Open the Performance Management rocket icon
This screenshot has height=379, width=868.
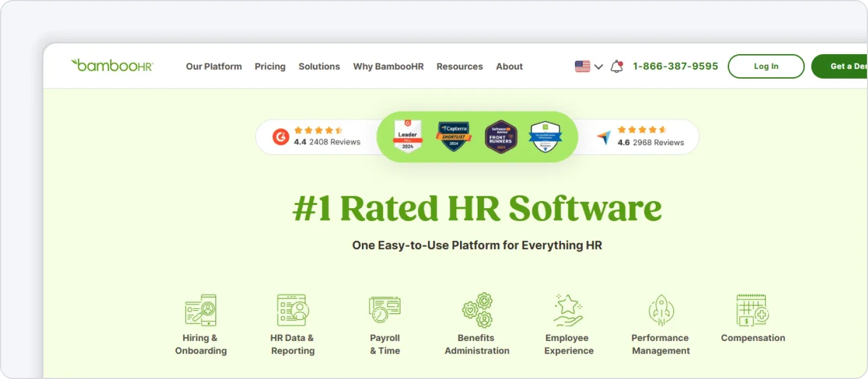coord(661,310)
